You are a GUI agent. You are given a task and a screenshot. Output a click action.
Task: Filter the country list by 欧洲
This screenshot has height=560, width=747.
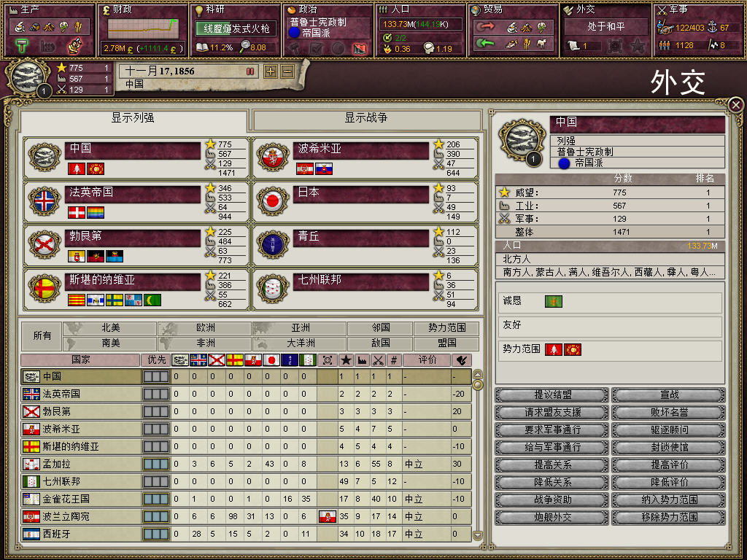tap(205, 328)
